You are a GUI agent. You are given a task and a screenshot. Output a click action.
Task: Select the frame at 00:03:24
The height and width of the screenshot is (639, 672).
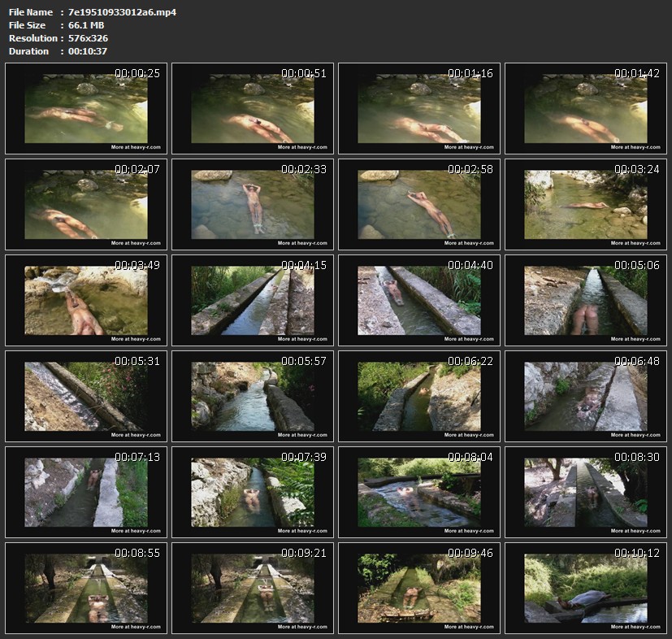click(586, 205)
